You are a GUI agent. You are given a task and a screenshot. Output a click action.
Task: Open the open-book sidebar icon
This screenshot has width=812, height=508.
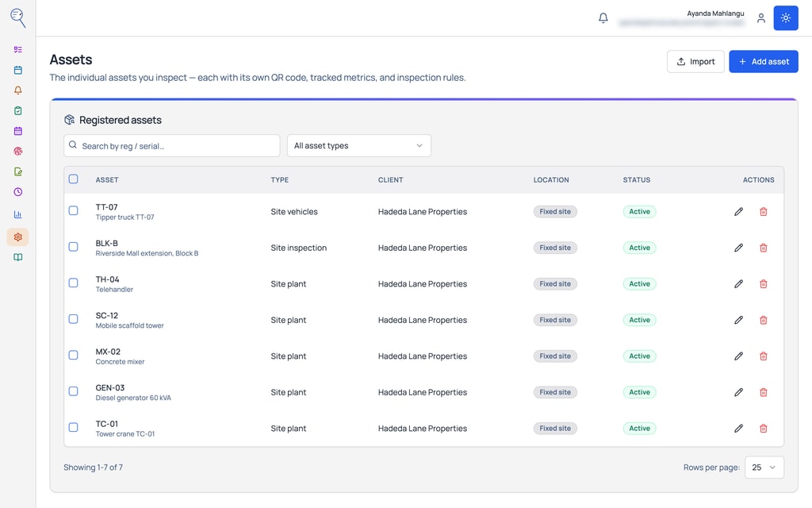(17, 257)
